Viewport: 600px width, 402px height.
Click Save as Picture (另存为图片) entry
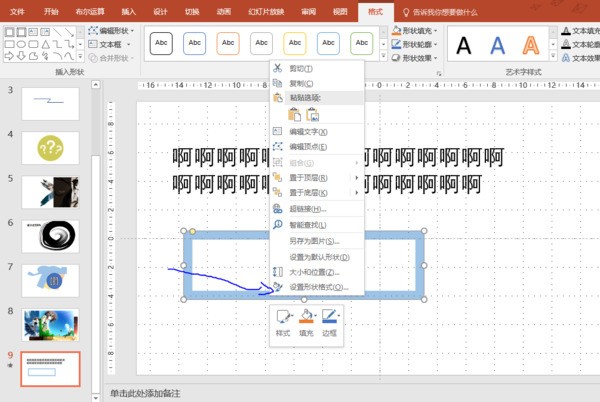coord(314,241)
